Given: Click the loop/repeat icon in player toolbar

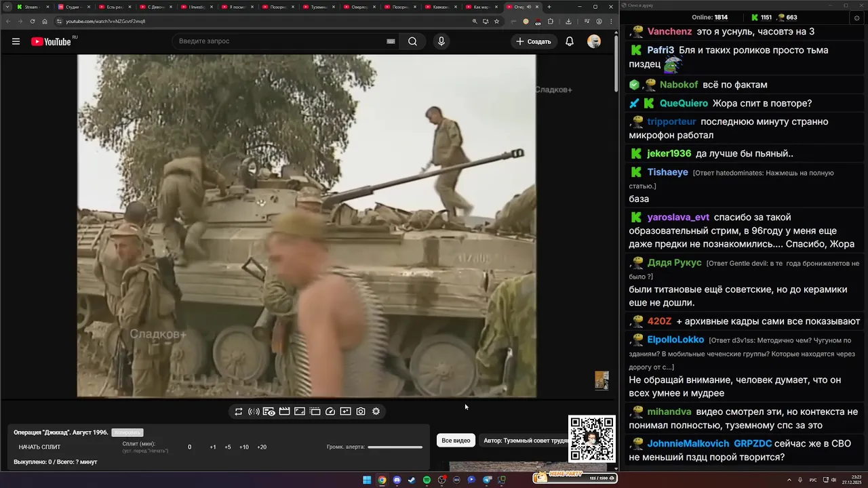Looking at the screenshot, I should (x=239, y=411).
